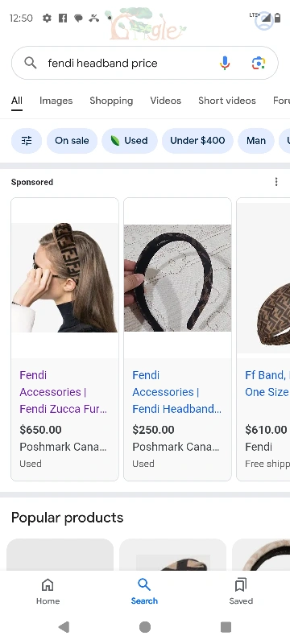Tap the microphone voice search icon
290x644 pixels.
pyautogui.click(x=225, y=63)
